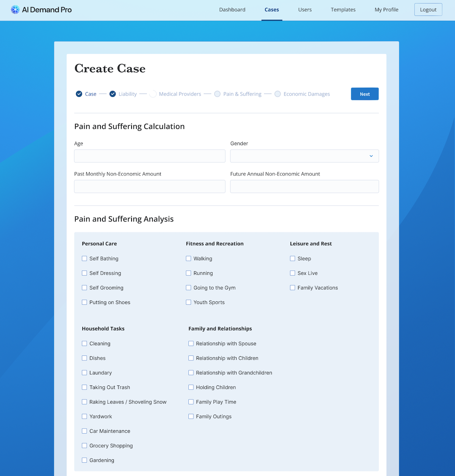This screenshot has width=455, height=476.
Task: Select the Relationship with Spouse checkbox
Action: pyautogui.click(x=191, y=343)
